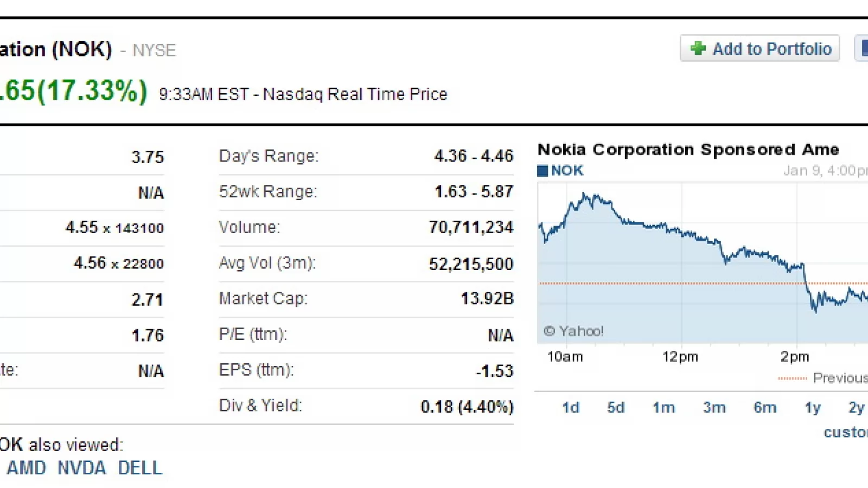
Task: Switch chart to 1y range
Action: pos(812,407)
